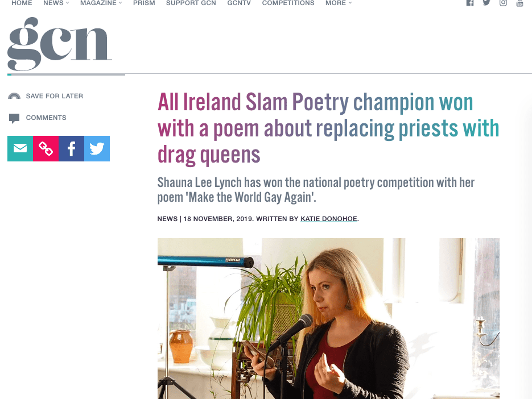Viewport: 532px width, 399px height.
Task: Click the Shauna Lee Lynch article photo
Action: [328, 318]
